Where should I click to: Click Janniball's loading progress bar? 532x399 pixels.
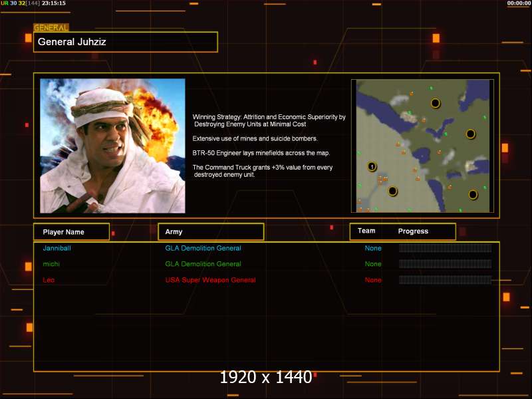coord(445,248)
